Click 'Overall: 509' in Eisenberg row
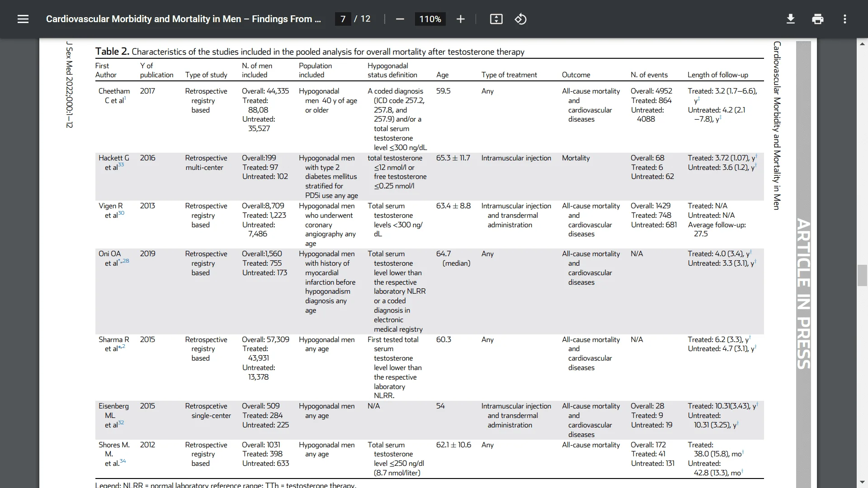This screenshot has height=488, width=868. coord(261,406)
